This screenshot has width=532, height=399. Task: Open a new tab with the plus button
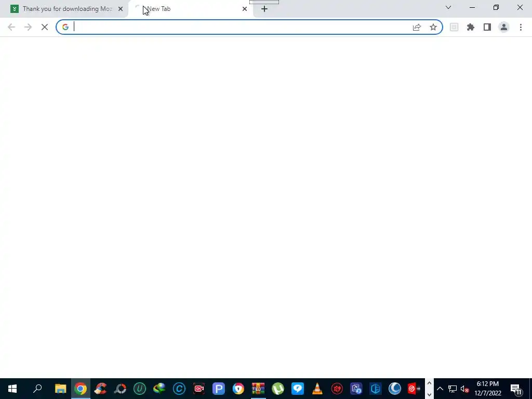(x=264, y=9)
